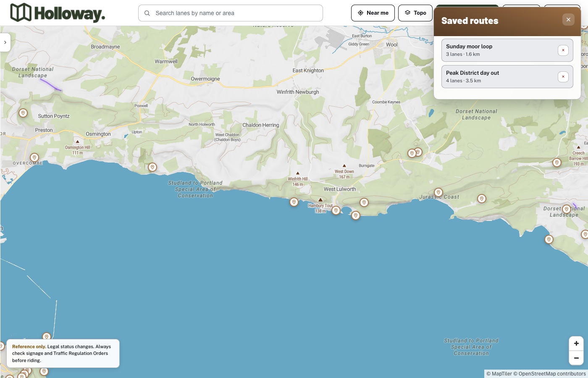The height and width of the screenshot is (378, 588).
Task: Click the Winfrith Newburgh label
Action: (298, 92)
